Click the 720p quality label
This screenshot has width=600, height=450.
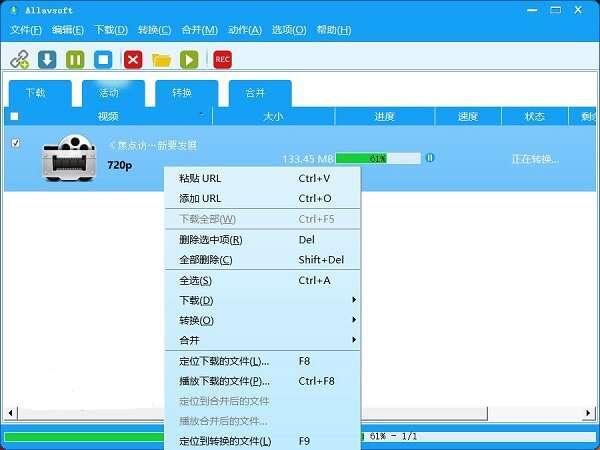[120, 165]
